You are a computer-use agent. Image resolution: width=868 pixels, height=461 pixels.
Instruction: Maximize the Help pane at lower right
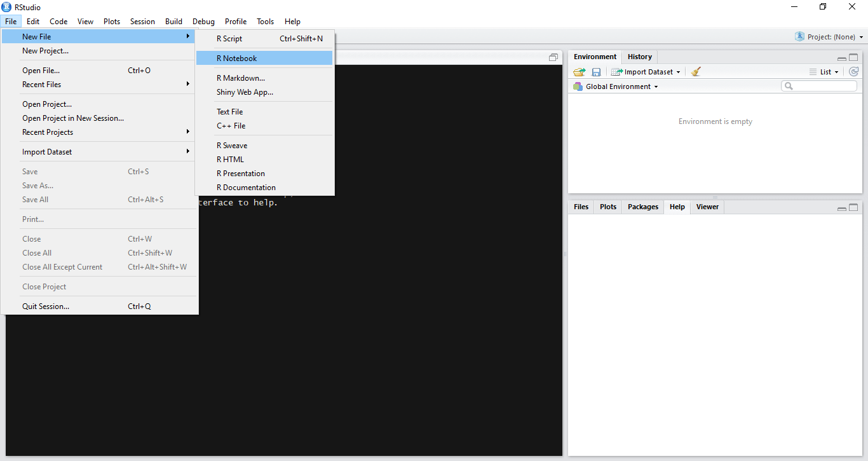pos(853,207)
